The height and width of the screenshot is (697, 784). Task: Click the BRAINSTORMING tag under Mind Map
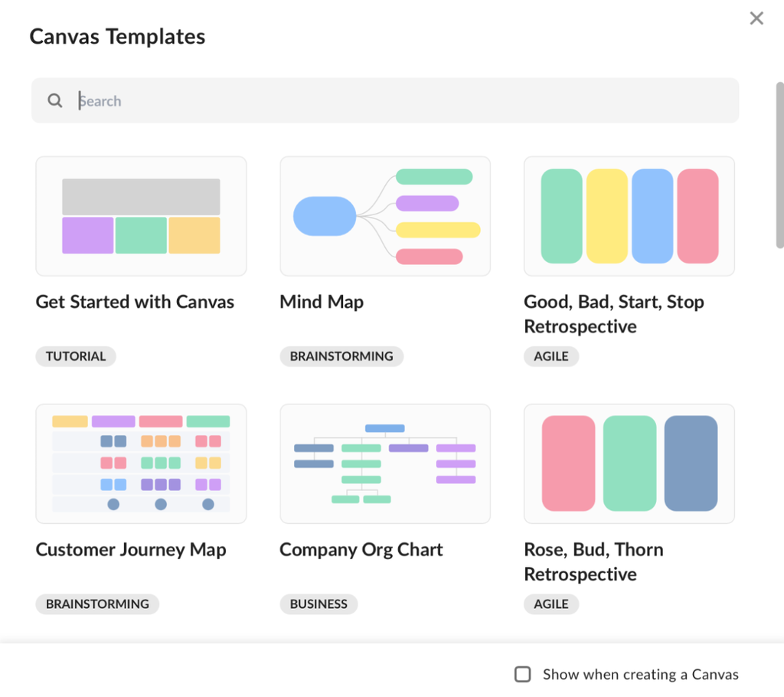click(341, 356)
